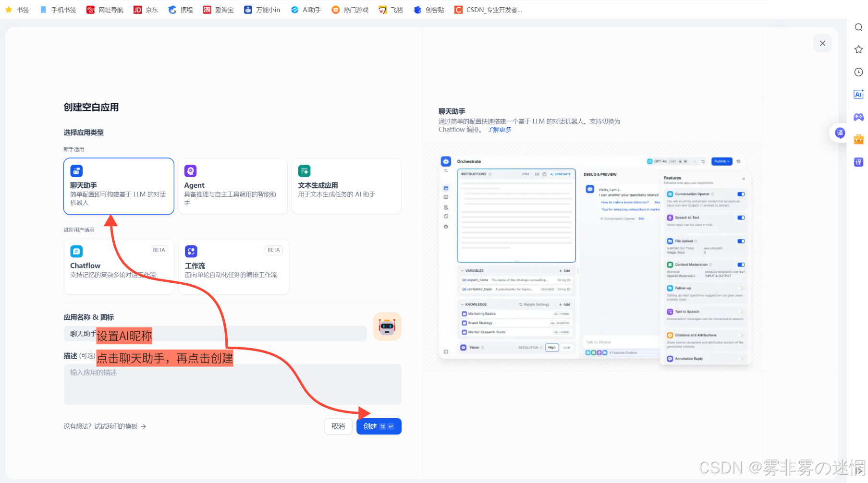Screen dimensions: 868x483
Task: Click the 应用名称 input field
Action: (215, 334)
